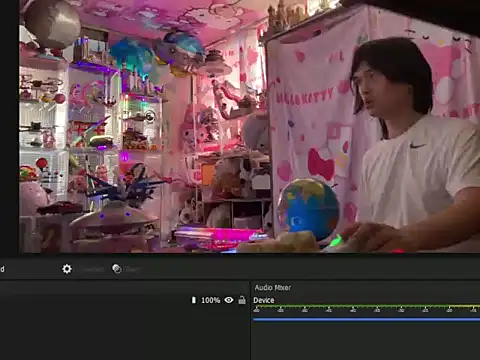480x360 pixels.
Task: Click the Device audio level meter
Action: coord(367,306)
